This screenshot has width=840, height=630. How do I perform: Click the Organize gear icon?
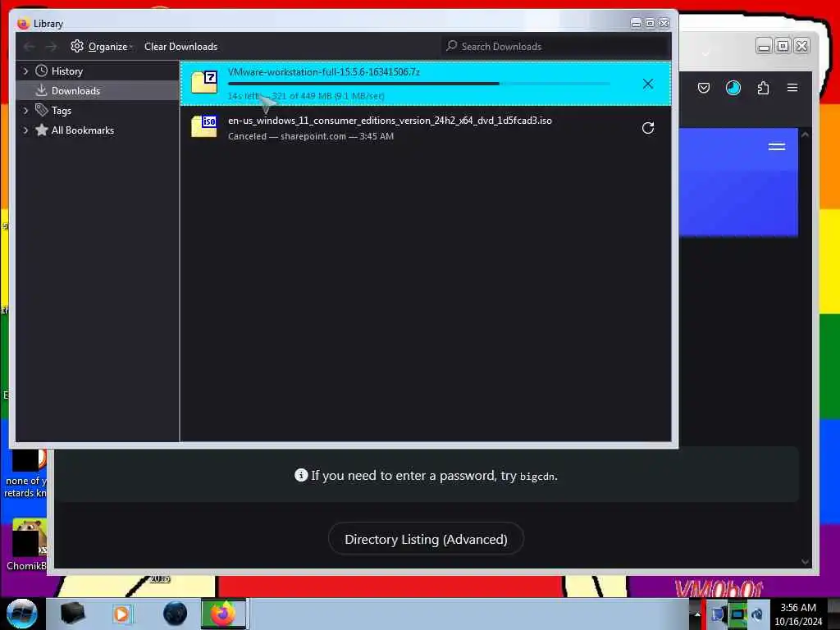pyautogui.click(x=77, y=46)
